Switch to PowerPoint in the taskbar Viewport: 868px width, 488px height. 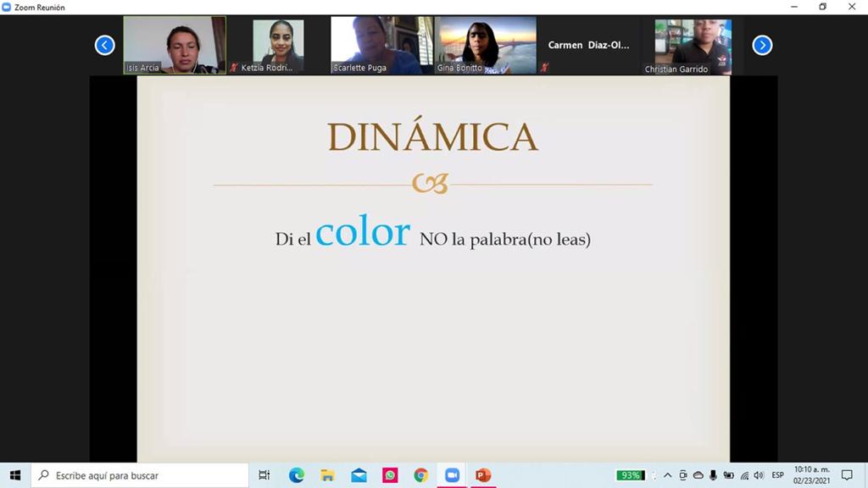pyautogui.click(x=483, y=475)
